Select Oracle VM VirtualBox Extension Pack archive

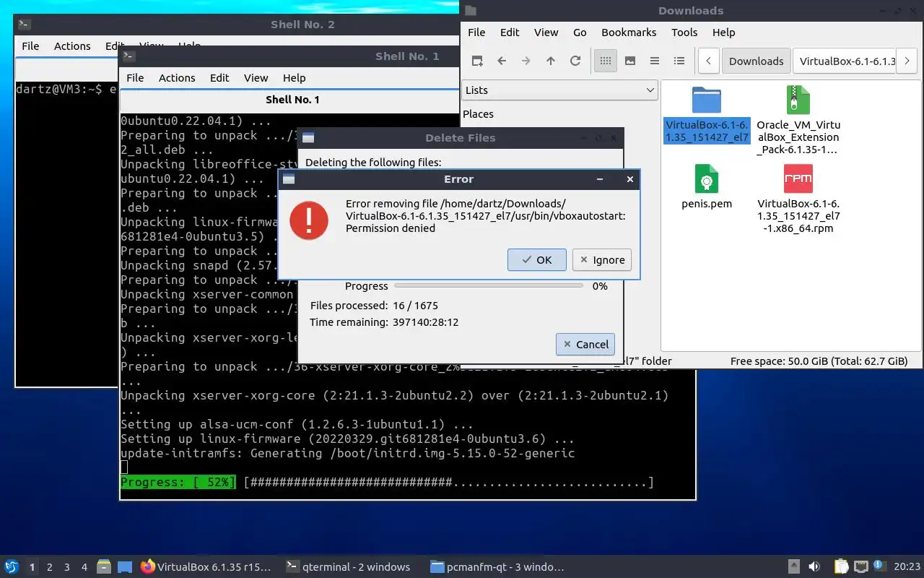pos(798,100)
